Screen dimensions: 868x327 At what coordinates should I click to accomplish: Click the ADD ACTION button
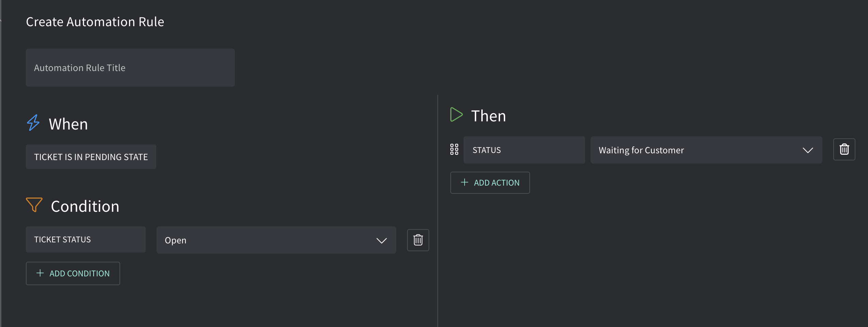click(490, 183)
